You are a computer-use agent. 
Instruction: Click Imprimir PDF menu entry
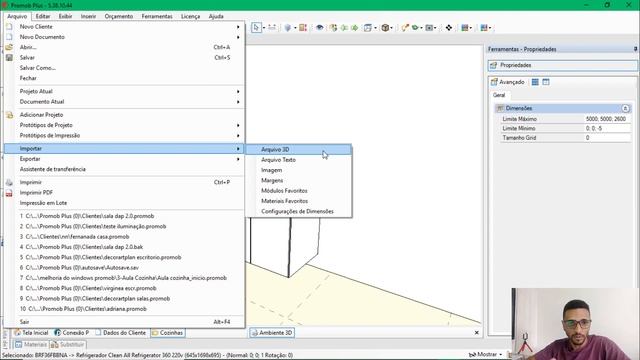(x=124, y=192)
